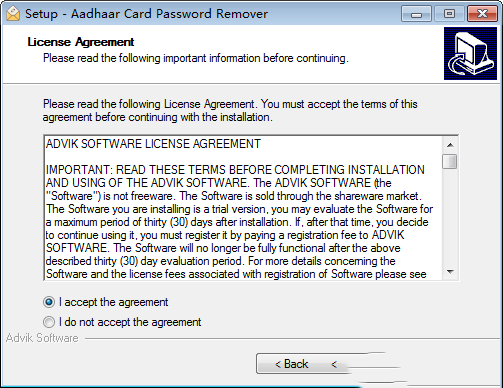This screenshot has width=503, height=388.
Task: Click the "IMPORTANT: READ THESE TERMS" paragraph line
Action: 235,170
